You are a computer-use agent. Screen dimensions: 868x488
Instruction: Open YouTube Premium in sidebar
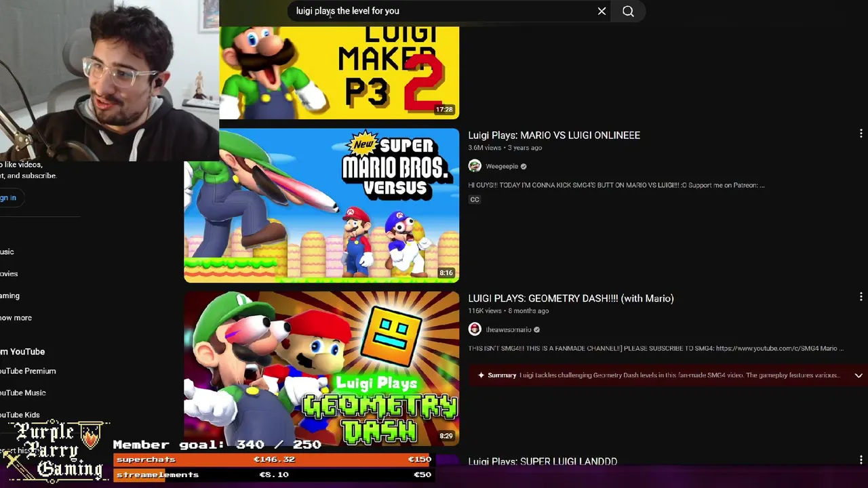[x=28, y=371]
